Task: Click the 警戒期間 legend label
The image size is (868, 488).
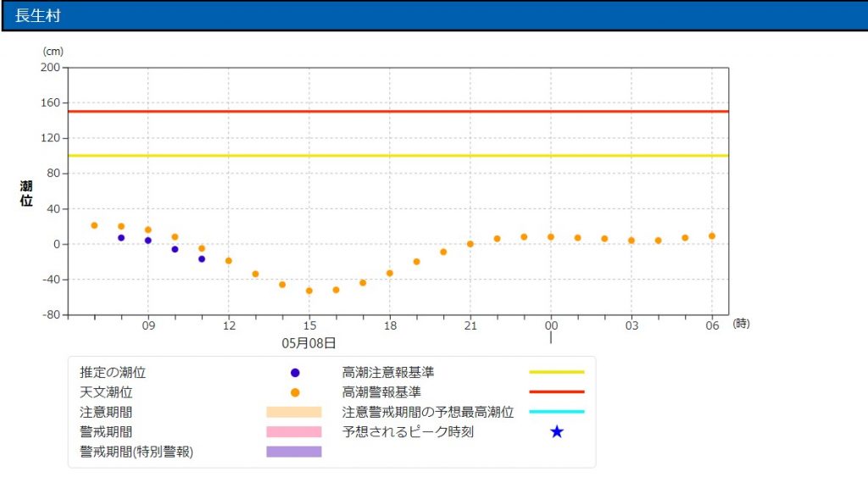Action: [x=106, y=432]
